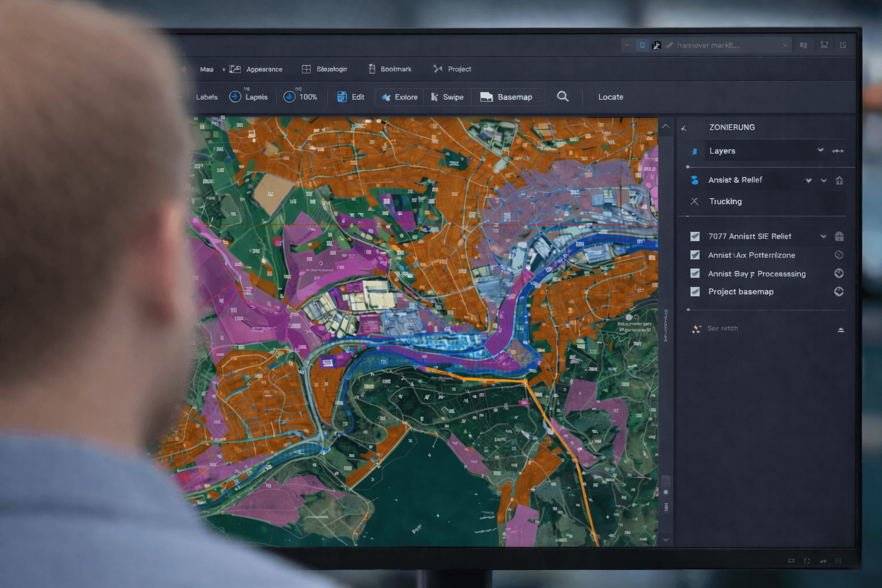Click the Swipe tool icon
The image size is (882, 588).
click(435, 97)
